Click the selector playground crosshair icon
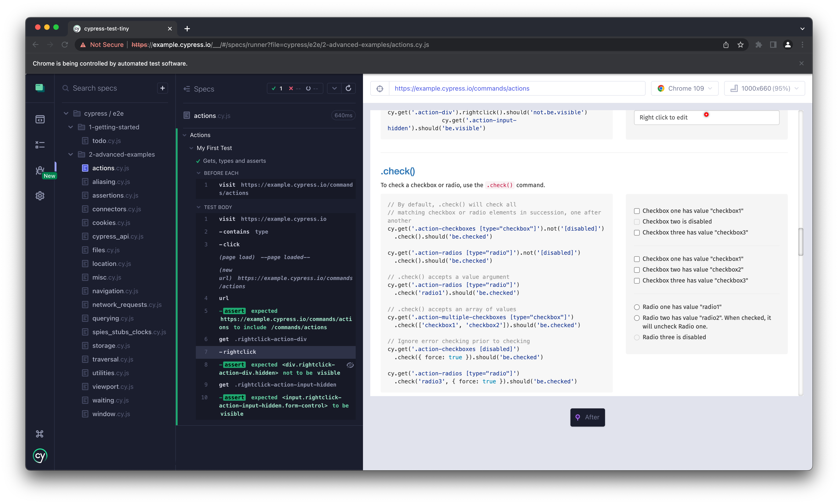Screen dimensions: 838x504 [x=380, y=89]
